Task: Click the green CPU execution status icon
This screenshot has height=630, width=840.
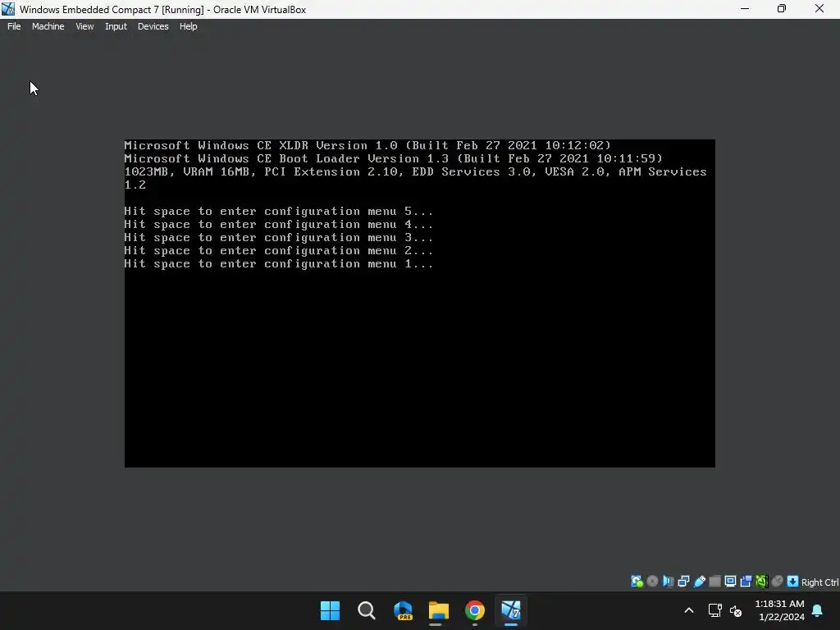Action: pos(761,582)
